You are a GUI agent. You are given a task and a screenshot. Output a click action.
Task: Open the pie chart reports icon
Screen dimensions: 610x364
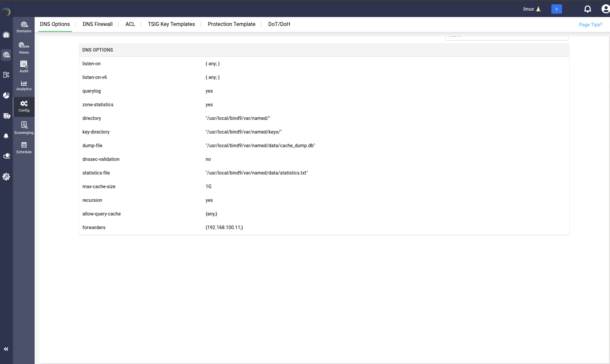6,95
